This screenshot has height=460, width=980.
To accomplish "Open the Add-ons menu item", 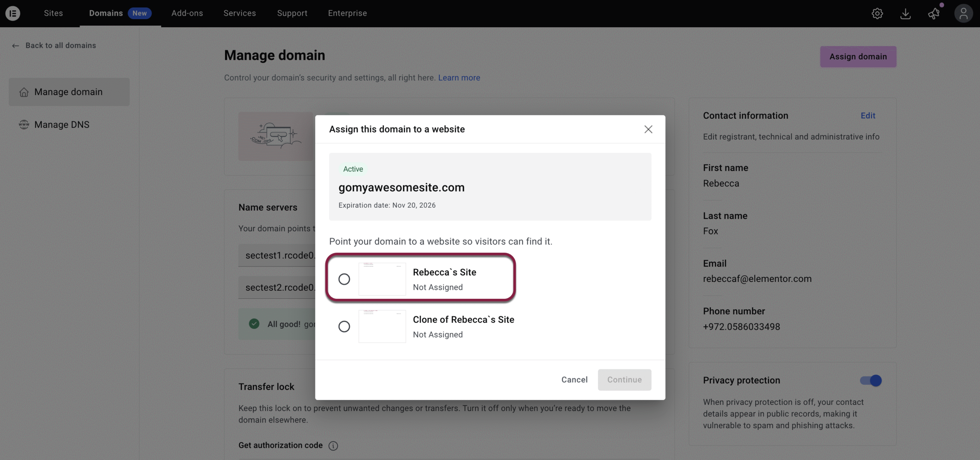I will click(187, 13).
